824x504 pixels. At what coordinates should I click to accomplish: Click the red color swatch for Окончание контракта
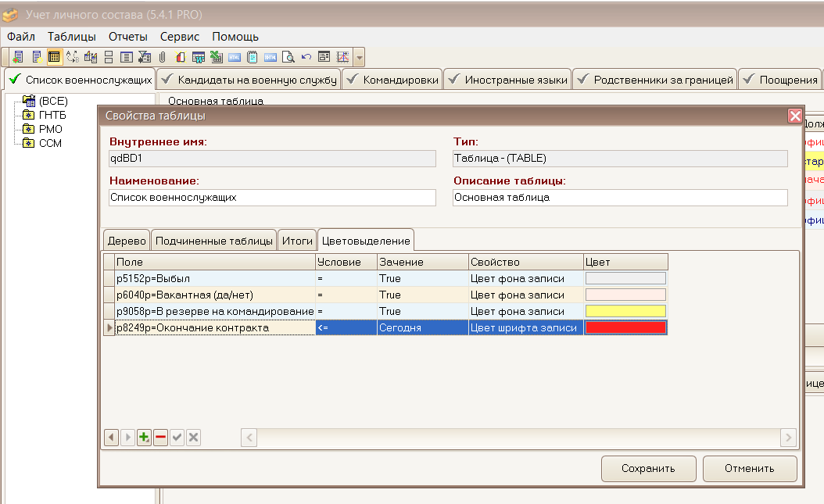pyautogui.click(x=625, y=328)
